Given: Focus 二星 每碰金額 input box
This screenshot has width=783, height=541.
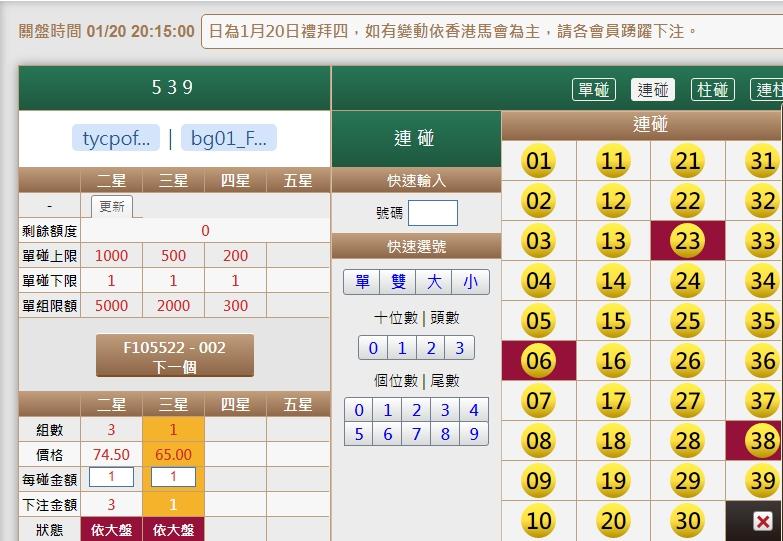Looking at the screenshot, I should pyautogui.click(x=111, y=477).
